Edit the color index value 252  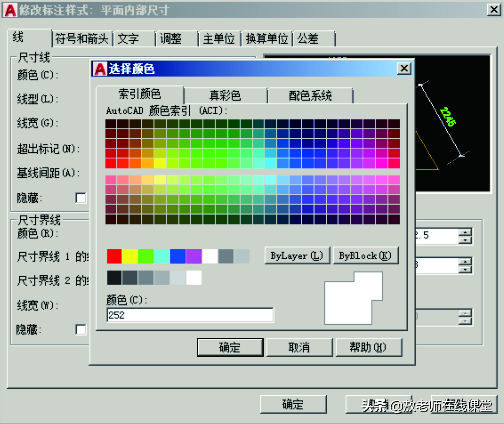click(190, 315)
